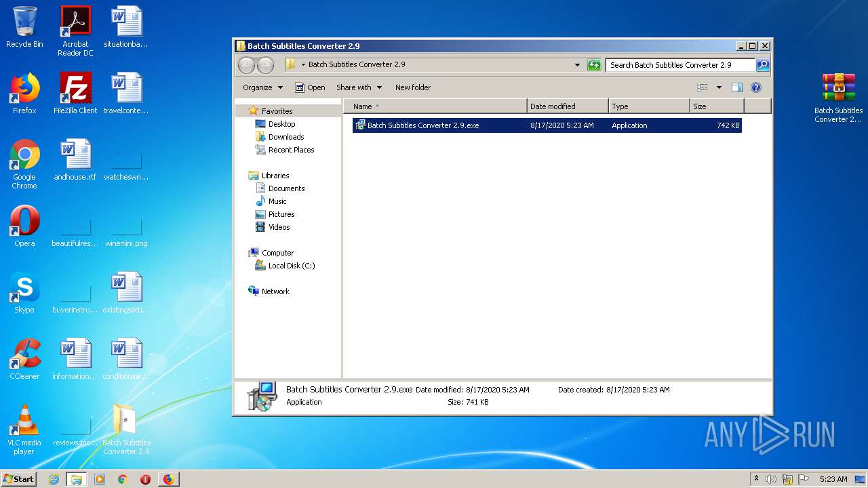
Task: Select Network in navigation pane
Action: tap(275, 291)
